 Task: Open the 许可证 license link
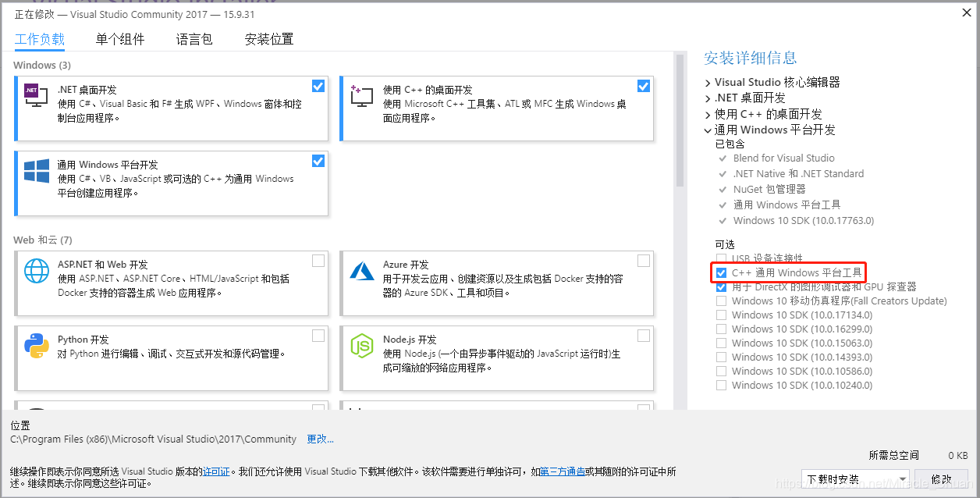216,471
